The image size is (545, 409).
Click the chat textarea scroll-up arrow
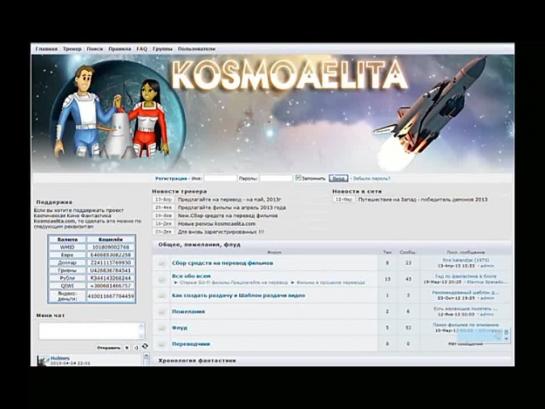click(x=141, y=326)
